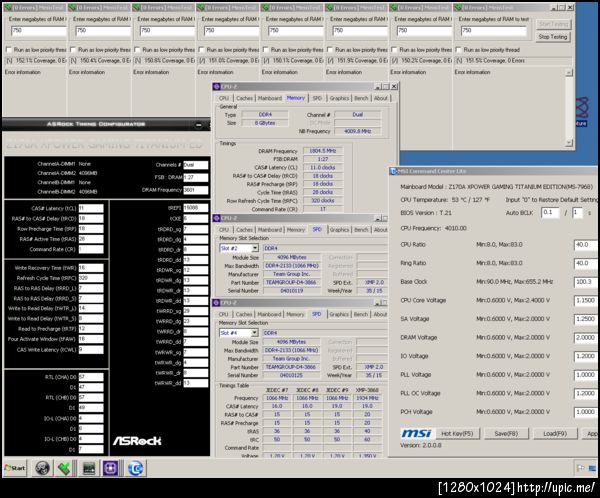600x498 pixels.
Task: Click down arrow of MemTest Error information scrollbar
Action: point(569,142)
